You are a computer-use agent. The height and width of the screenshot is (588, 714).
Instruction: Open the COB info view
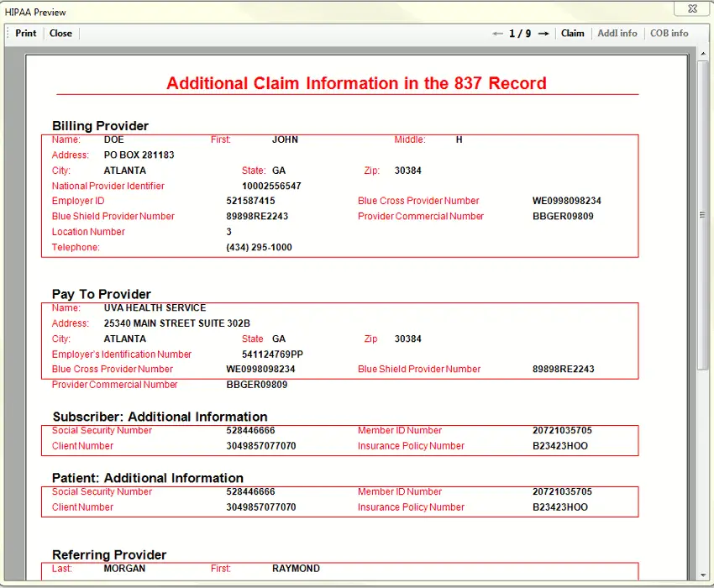point(669,34)
